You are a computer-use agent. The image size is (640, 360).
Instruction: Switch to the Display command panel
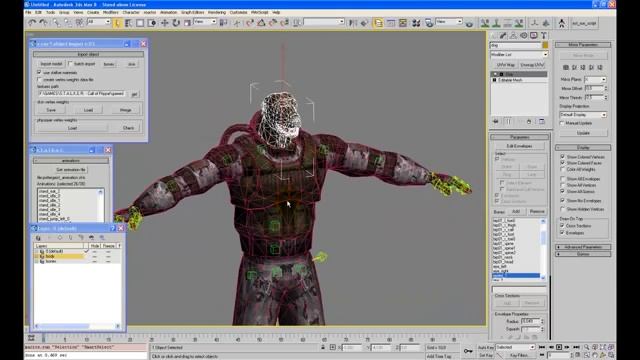pos(533,36)
